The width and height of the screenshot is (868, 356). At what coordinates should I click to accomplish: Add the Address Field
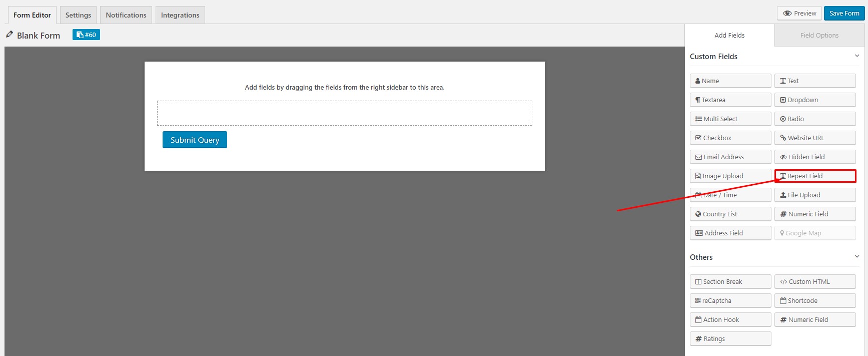pyautogui.click(x=730, y=233)
